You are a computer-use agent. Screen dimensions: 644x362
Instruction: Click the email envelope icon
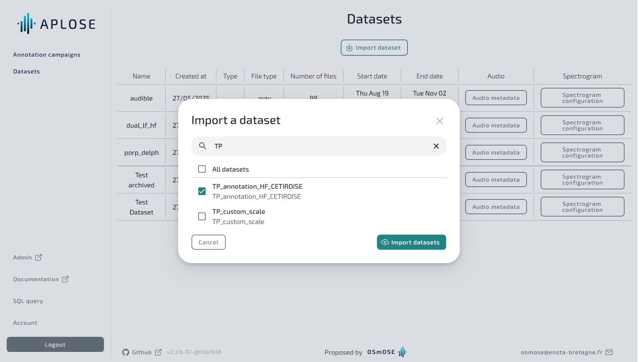click(x=609, y=352)
